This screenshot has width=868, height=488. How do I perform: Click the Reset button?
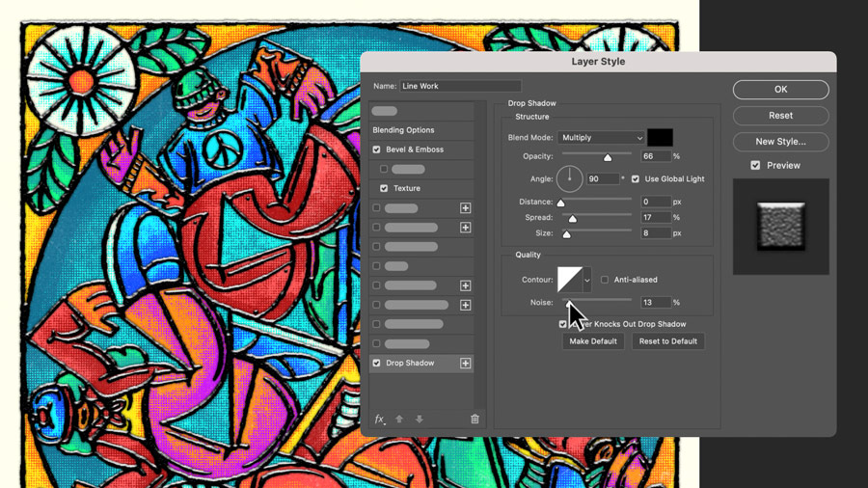[780, 115]
